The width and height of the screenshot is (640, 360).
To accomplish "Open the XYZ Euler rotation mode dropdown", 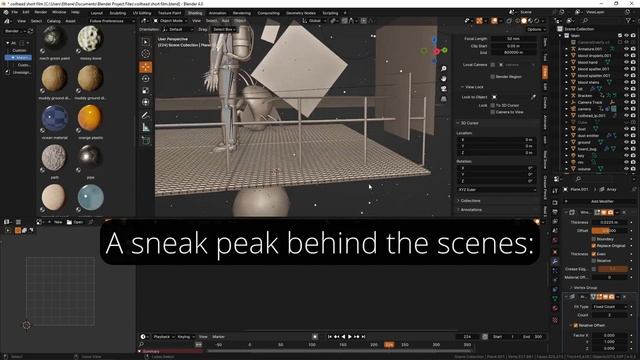I will click(x=497, y=190).
